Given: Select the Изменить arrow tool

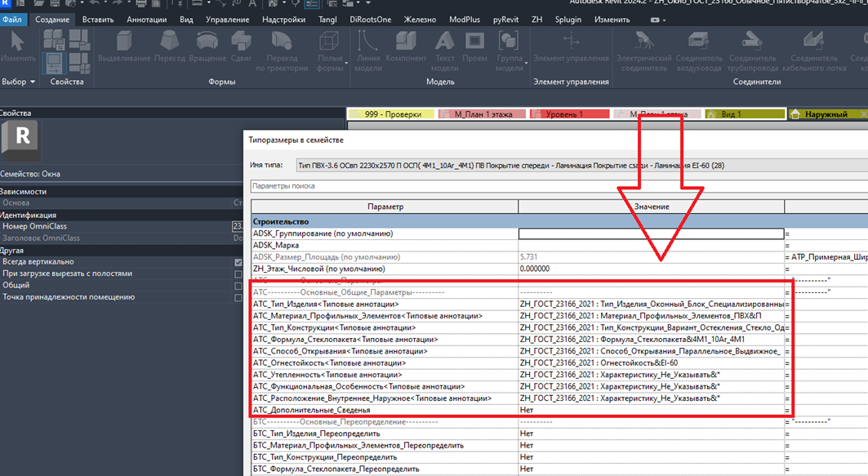Looking at the screenshot, I should [18, 46].
